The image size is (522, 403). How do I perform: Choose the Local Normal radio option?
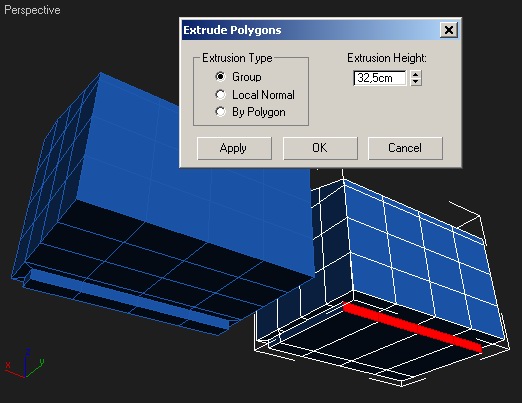tap(220, 95)
